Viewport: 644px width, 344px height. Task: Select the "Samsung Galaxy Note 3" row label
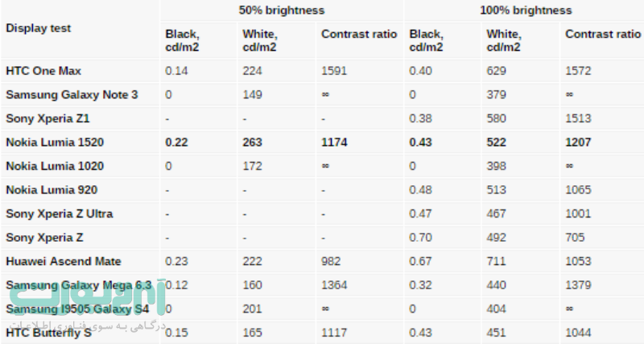(72, 94)
